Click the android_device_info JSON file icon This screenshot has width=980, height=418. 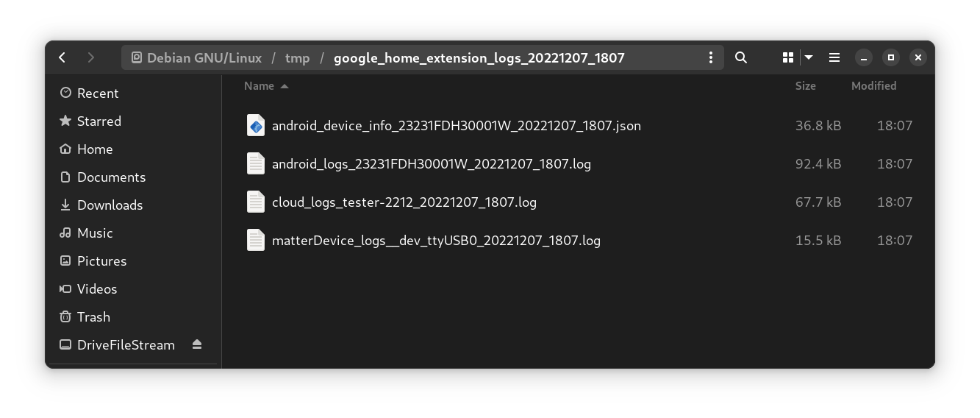click(256, 126)
